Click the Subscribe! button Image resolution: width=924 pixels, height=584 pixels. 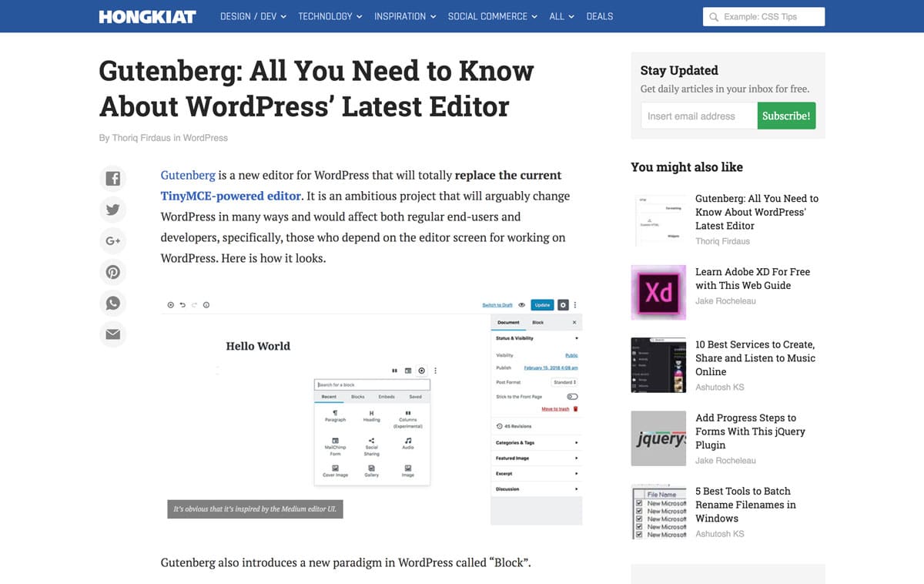tap(786, 116)
